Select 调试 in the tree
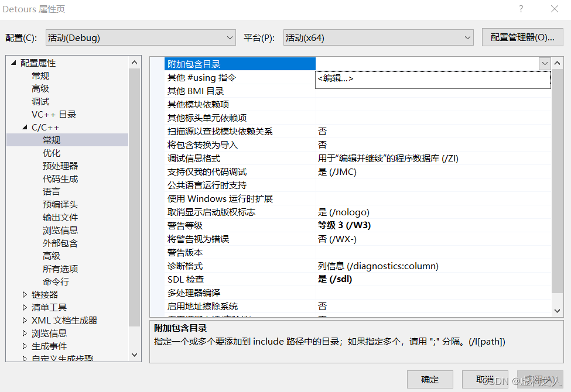The height and width of the screenshot is (392, 571). click(x=40, y=102)
